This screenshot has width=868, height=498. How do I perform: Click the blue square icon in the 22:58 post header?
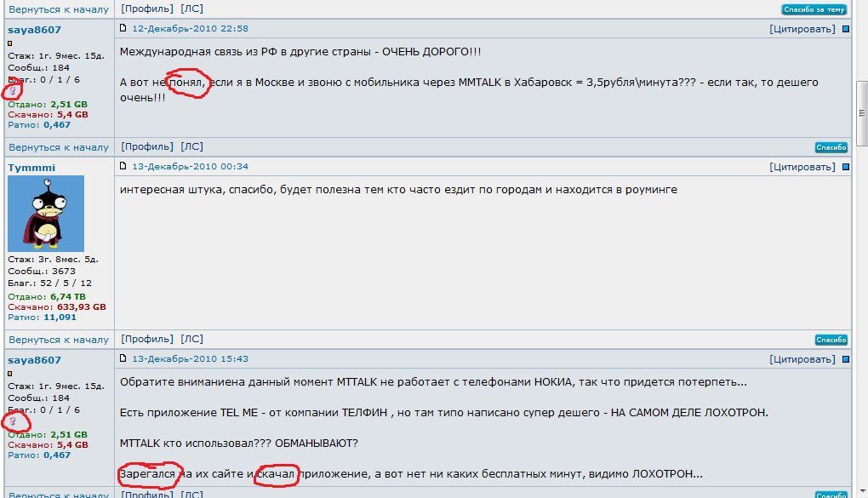[x=845, y=29]
